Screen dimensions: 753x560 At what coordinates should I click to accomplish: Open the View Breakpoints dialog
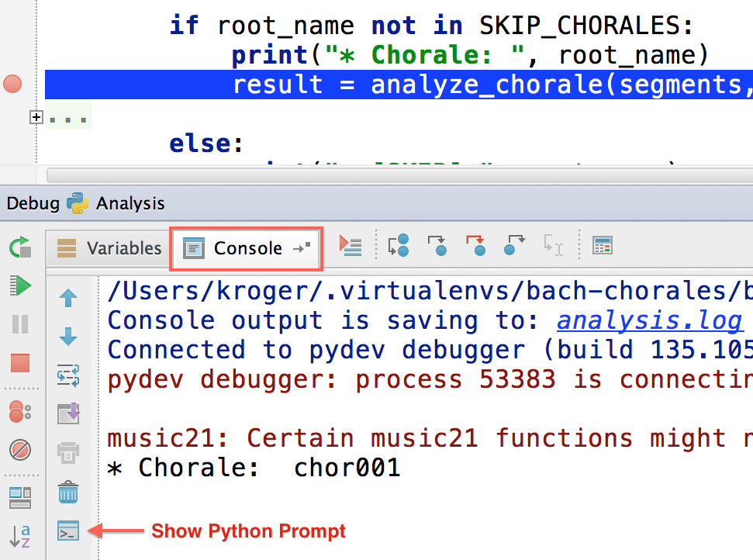point(20,411)
